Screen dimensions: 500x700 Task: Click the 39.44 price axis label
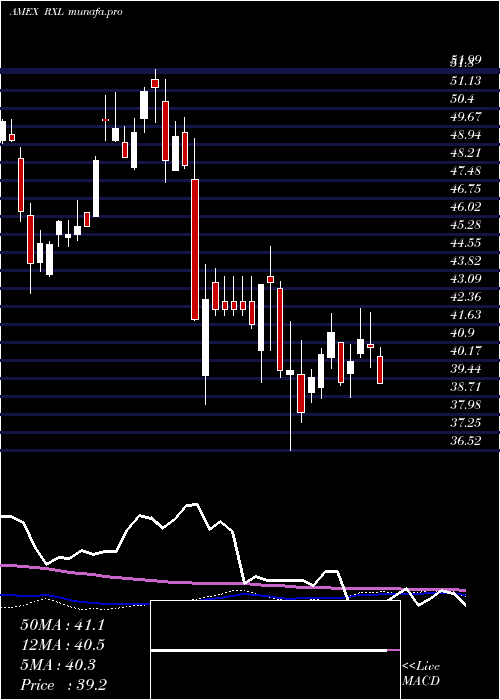coord(466,369)
